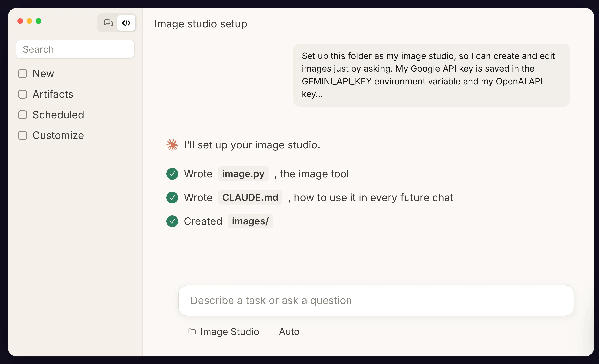Viewport: 599px width, 364px height.
Task: Click the text I'll set up your image studio
Action: pyautogui.click(x=252, y=145)
